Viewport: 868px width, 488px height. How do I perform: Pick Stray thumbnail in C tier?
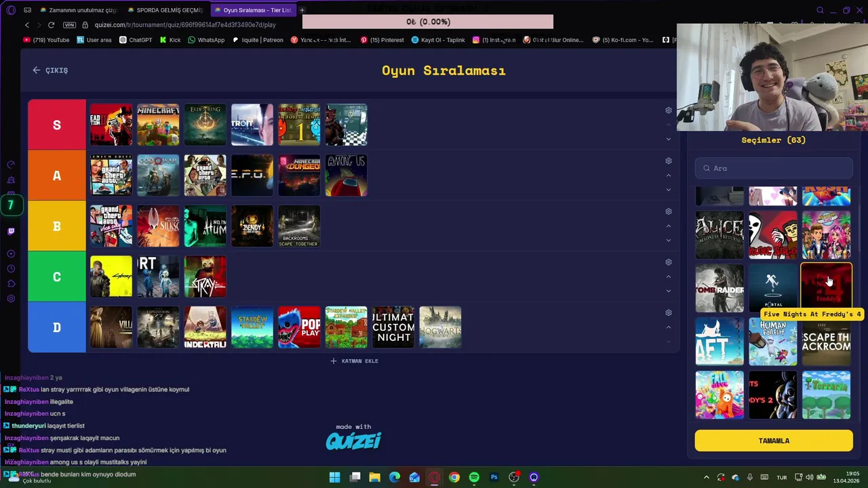pyautogui.click(x=205, y=277)
